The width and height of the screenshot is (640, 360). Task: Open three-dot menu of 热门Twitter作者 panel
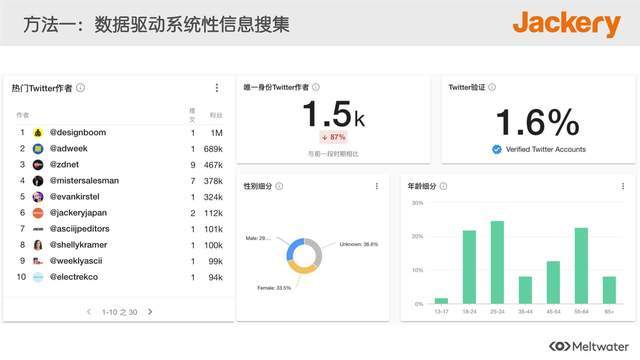click(x=217, y=88)
